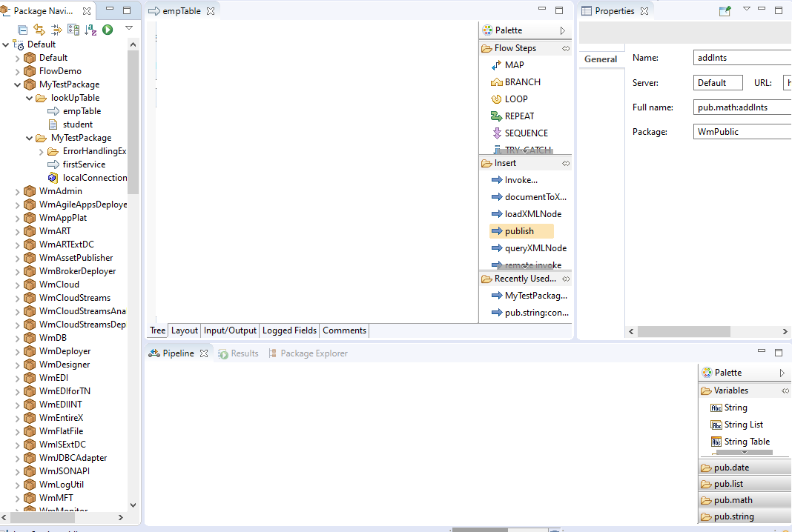Click the pin icon in Properties toolbar
The height and width of the screenshot is (532, 792).
point(725,11)
